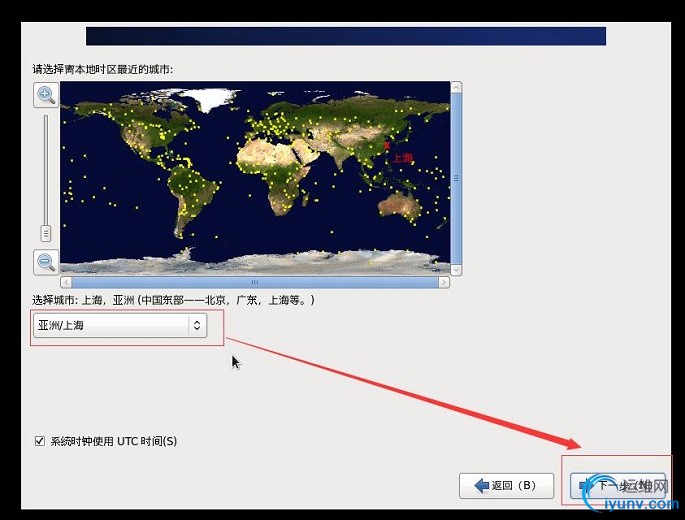Click the map's vertical scrollbar up arrow
Image resolution: width=685 pixels, height=520 pixels.
coord(456,87)
